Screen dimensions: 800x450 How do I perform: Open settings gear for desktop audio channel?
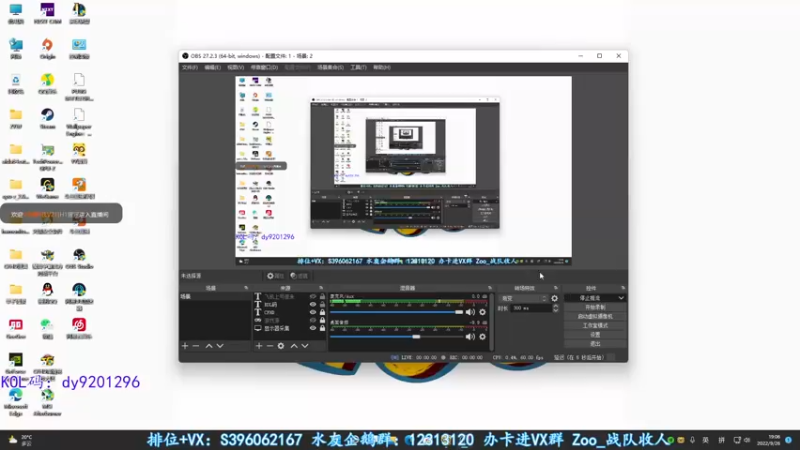tap(482, 337)
